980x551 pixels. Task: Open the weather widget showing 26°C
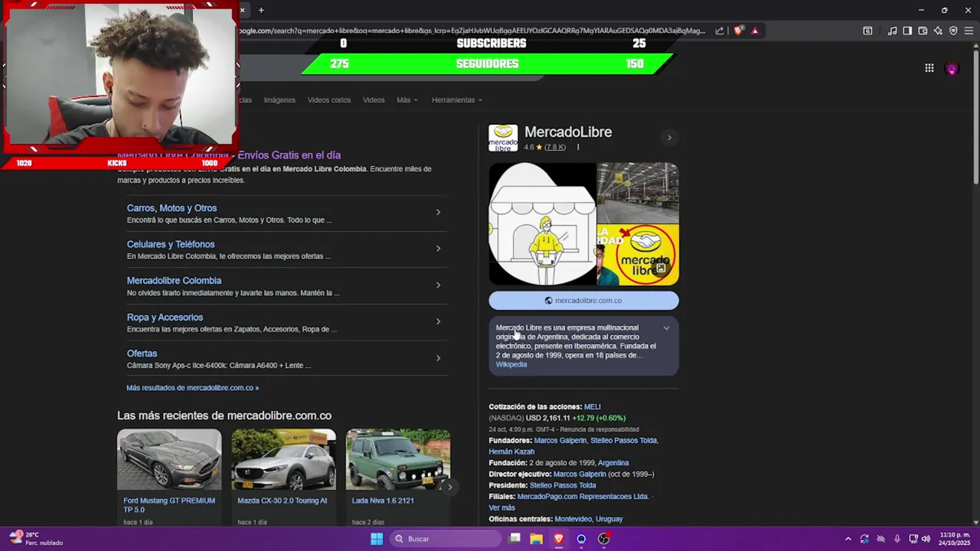click(35, 539)
